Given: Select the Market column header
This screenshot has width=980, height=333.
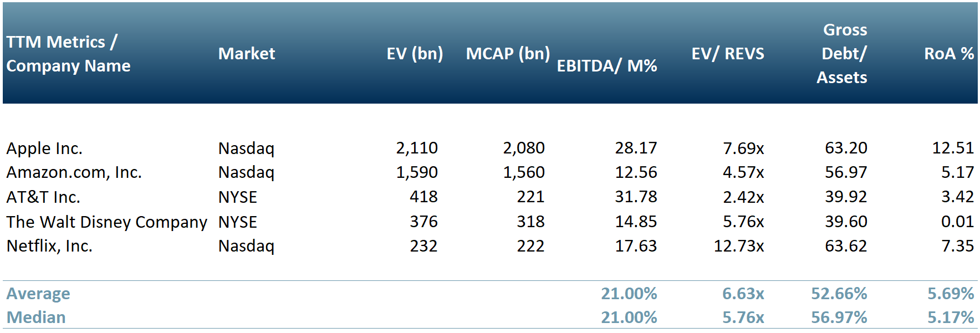Looking at the screenshot, I should (246, 54).
